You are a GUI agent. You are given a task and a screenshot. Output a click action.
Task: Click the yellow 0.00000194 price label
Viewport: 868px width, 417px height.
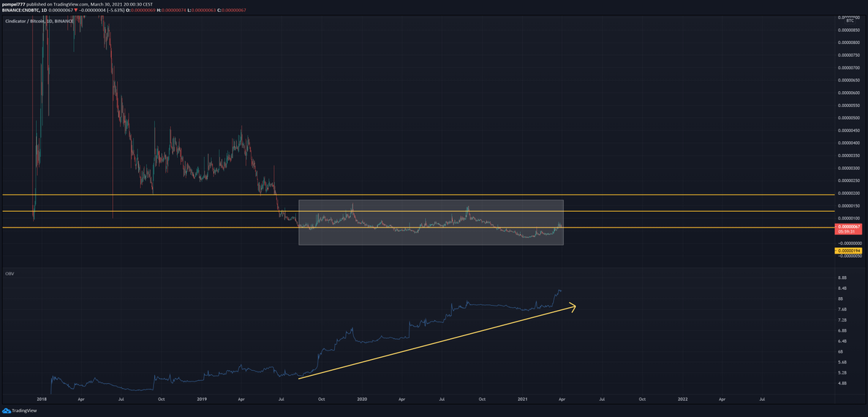(x=850, y=250)
